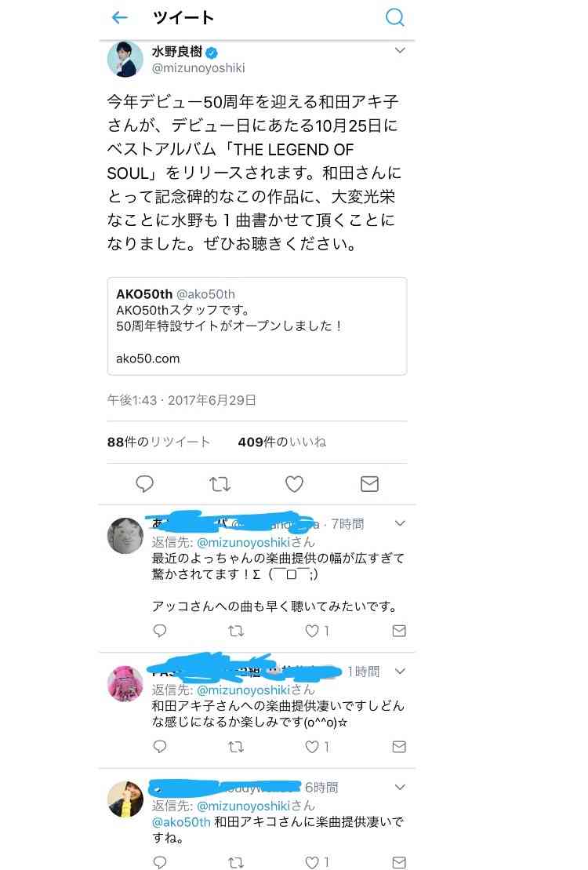
Task: Like the reply posted 1時間 ago
Action: (x=312, y=747)
